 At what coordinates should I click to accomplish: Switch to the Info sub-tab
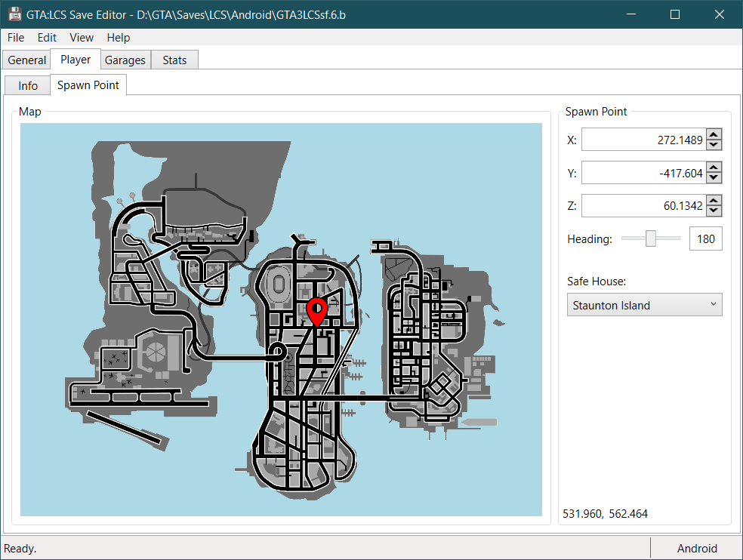click(x=28, y=86)
